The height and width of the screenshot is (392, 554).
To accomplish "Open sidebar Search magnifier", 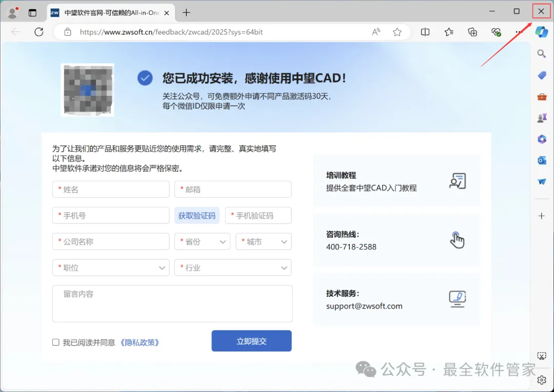I will click(541, 54).
